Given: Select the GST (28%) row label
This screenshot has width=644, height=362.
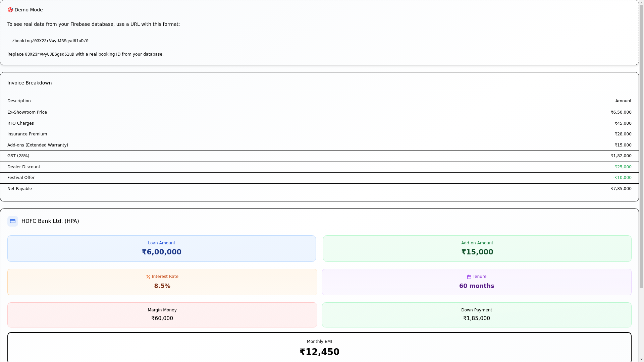Looking at the screenshot, I should [x=18, y=156].
